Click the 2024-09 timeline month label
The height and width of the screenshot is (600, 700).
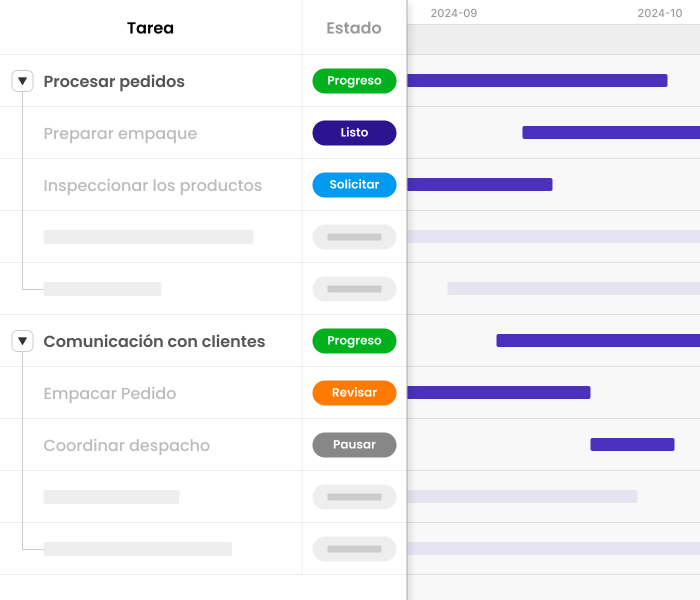coord(453,13)
